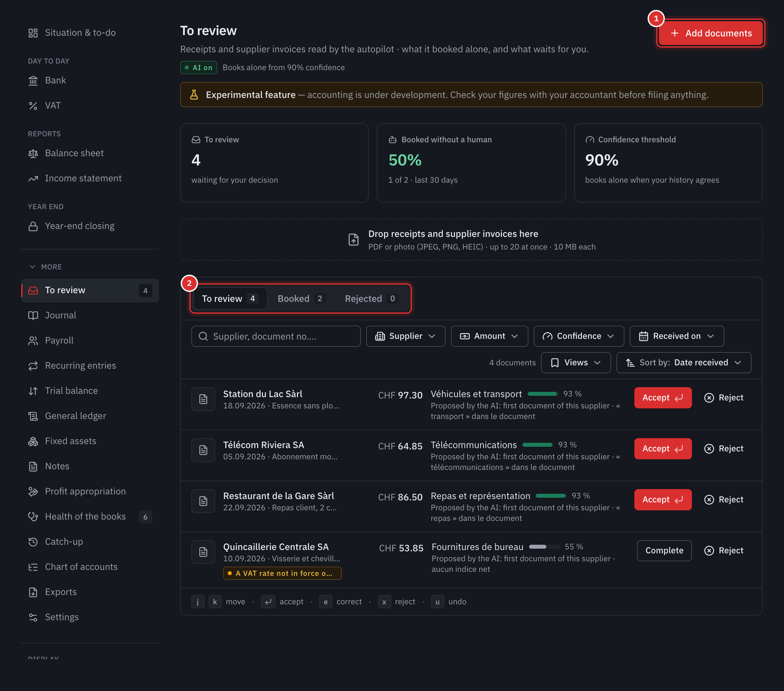Click the Add documents button
Screen dimensions: 784x691
point(711,33)
